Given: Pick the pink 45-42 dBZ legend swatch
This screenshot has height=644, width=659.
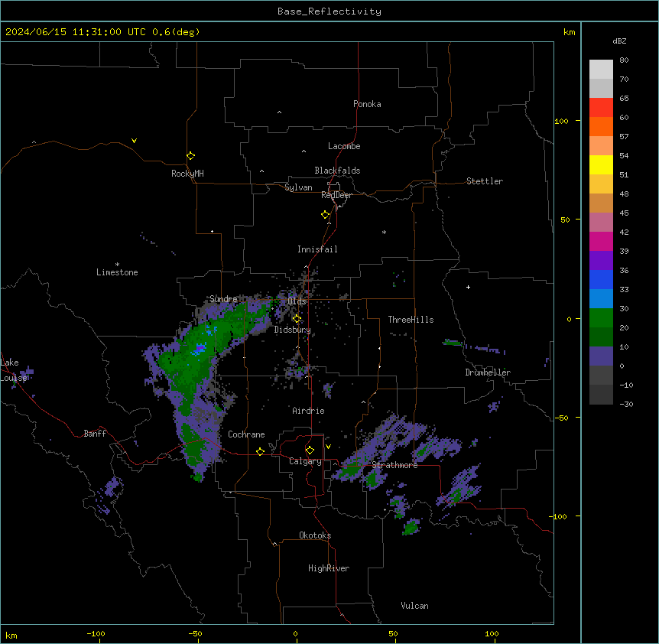Looking at the screenshot, I should pos(601,222).
